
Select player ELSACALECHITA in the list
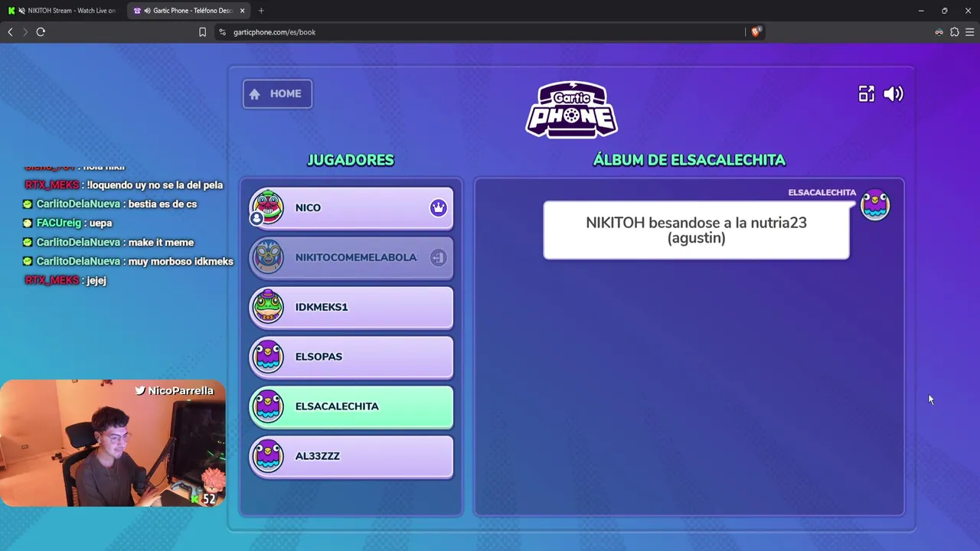[351, 407]
